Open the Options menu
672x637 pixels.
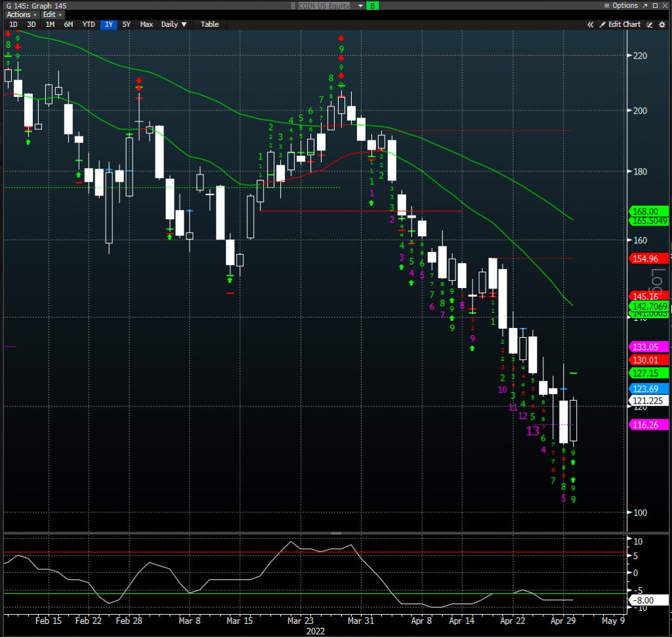[x=621, y=5]
